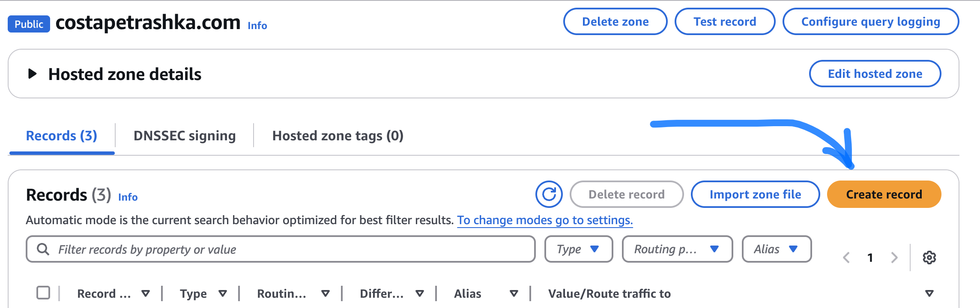The width and height of the screenshot is (980, 308).
Task: Sort by Alias column arrow
Action: [x=514, y=293]
